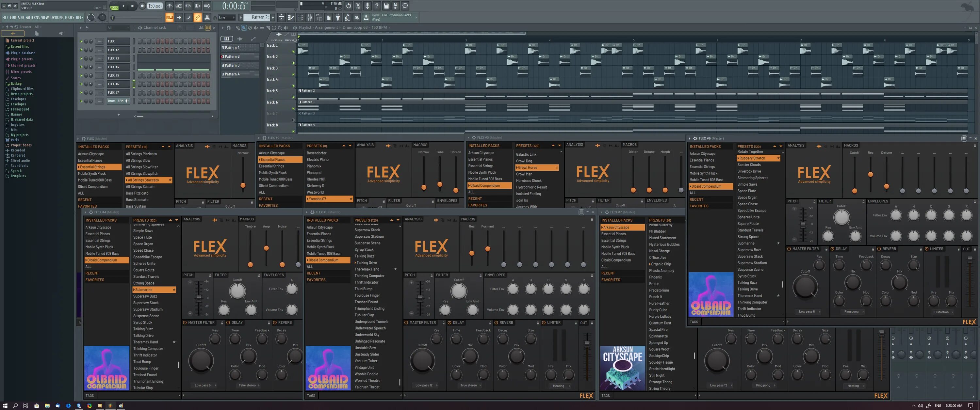
Task: Expand FLEX #6 plugin options arrow menu
Action: pos(690,138)
